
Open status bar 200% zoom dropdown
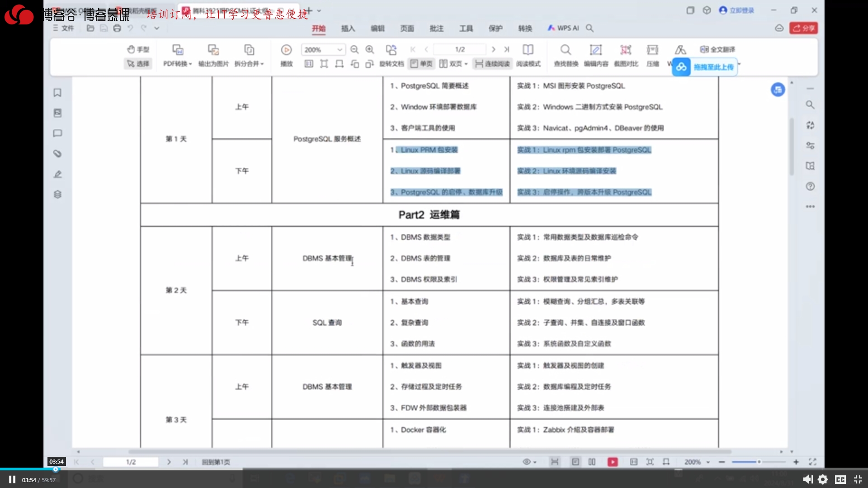tap(697, 462)
